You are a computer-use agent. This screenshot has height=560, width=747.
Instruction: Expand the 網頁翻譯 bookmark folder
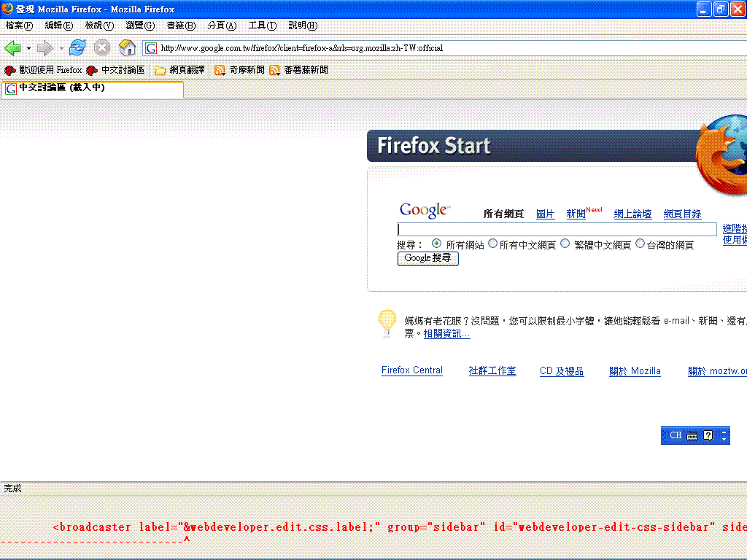(179, 70)
